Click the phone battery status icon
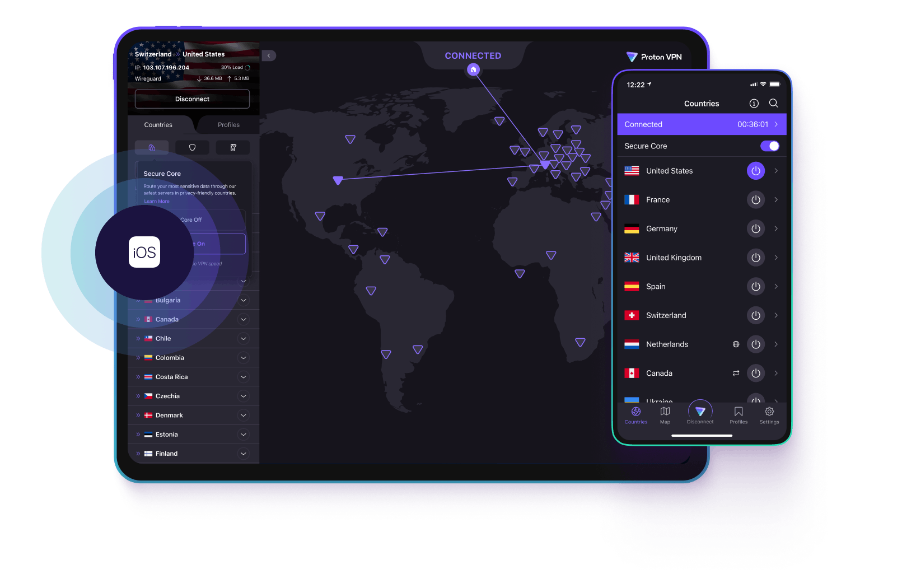This screenshot has width=902, height=588. click(775, 85)
